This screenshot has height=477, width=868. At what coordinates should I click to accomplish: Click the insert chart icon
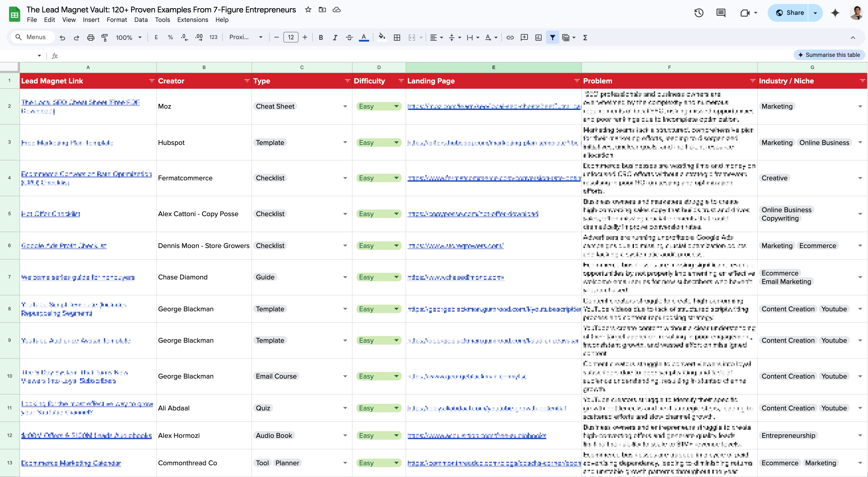point(538,37)
